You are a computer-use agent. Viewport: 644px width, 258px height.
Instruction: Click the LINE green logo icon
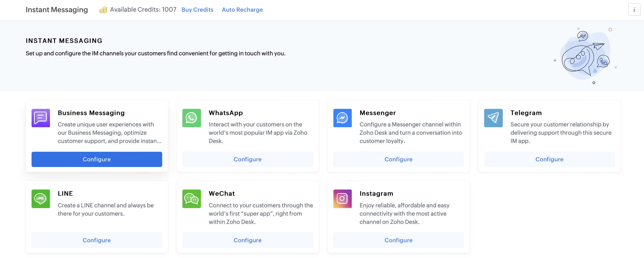tap(41, 199)
